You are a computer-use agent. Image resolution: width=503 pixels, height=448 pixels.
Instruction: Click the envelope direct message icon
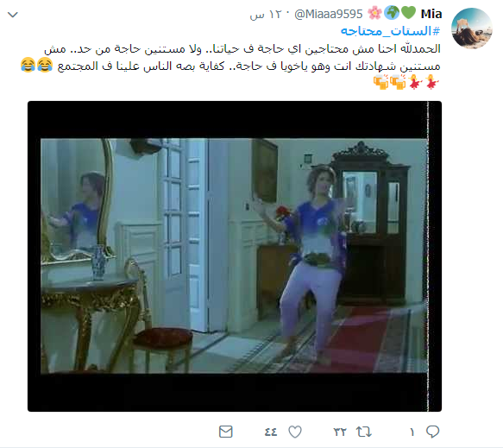(x=225, y=432)
